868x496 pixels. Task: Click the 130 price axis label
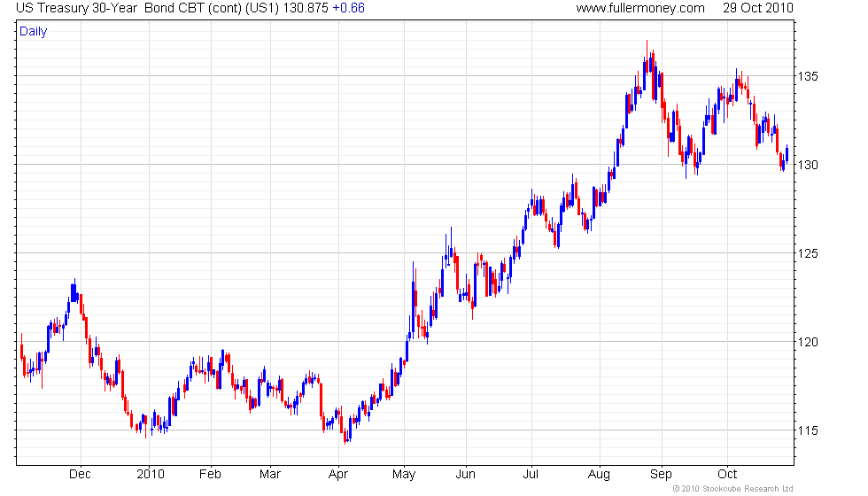808,165
